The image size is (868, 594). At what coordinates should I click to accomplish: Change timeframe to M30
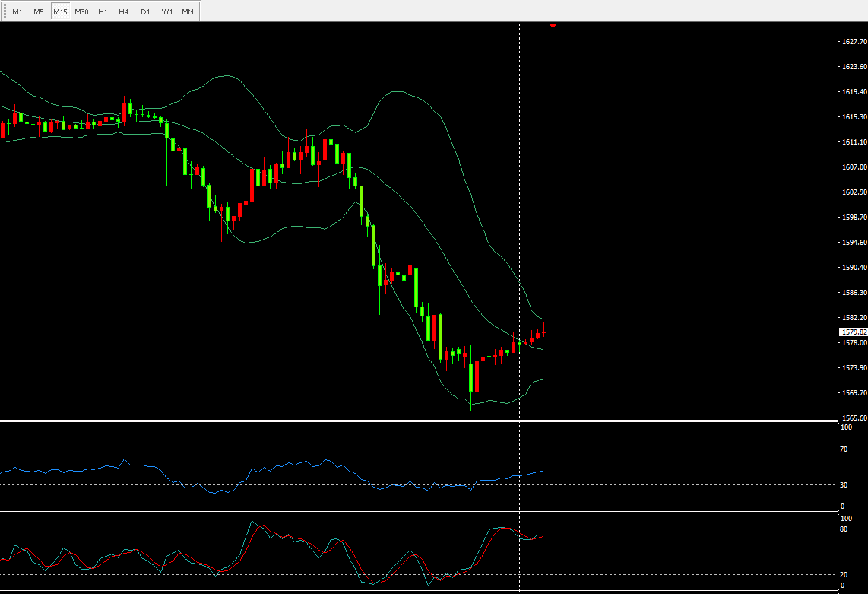pyautogui.click(x=81, y=11)
